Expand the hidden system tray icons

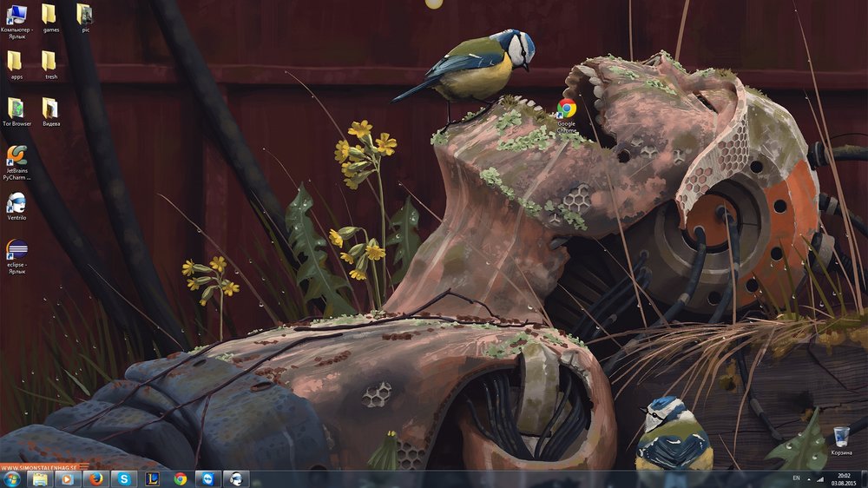(x=810, y=478)
